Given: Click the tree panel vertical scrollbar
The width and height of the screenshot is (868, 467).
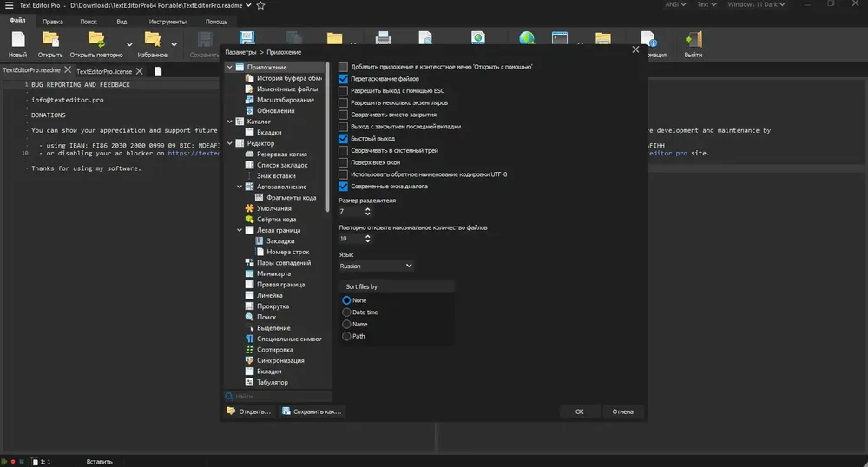Looking at the screenshot, I should (328, 136).
